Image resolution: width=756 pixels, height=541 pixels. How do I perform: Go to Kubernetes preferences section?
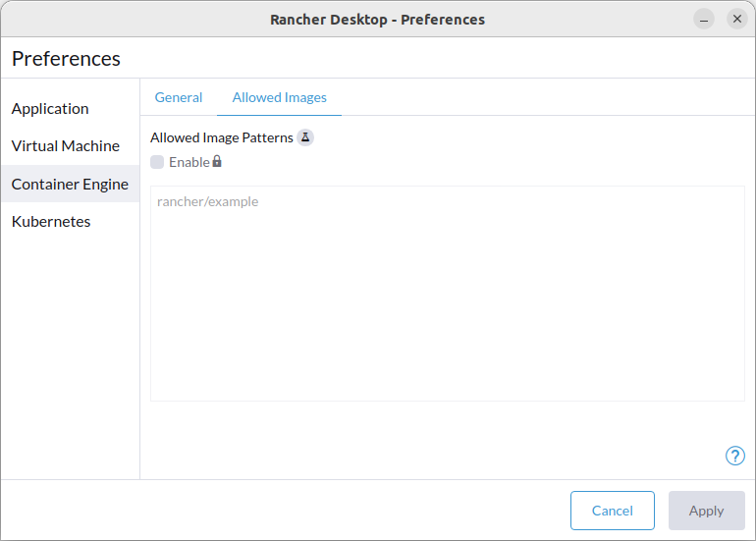(x=71, y=221)
